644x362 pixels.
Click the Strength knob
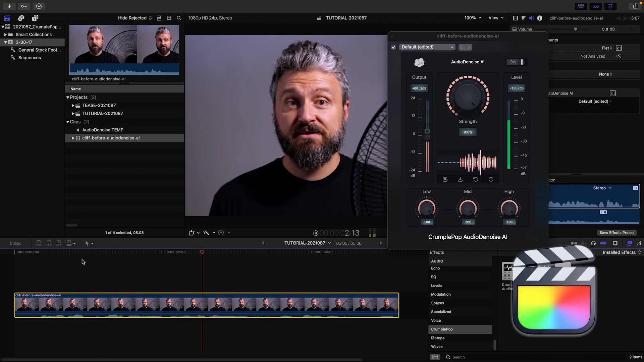coord(468,97)
